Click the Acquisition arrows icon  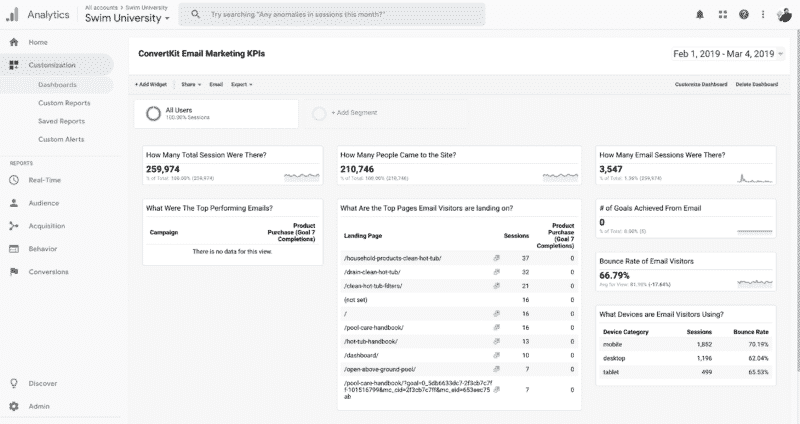click(14, 226)
